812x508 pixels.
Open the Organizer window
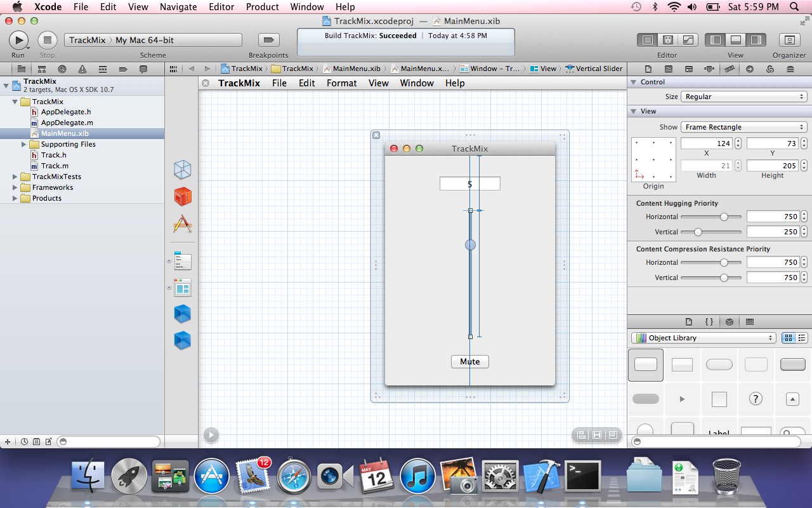(x=789, y=40)
